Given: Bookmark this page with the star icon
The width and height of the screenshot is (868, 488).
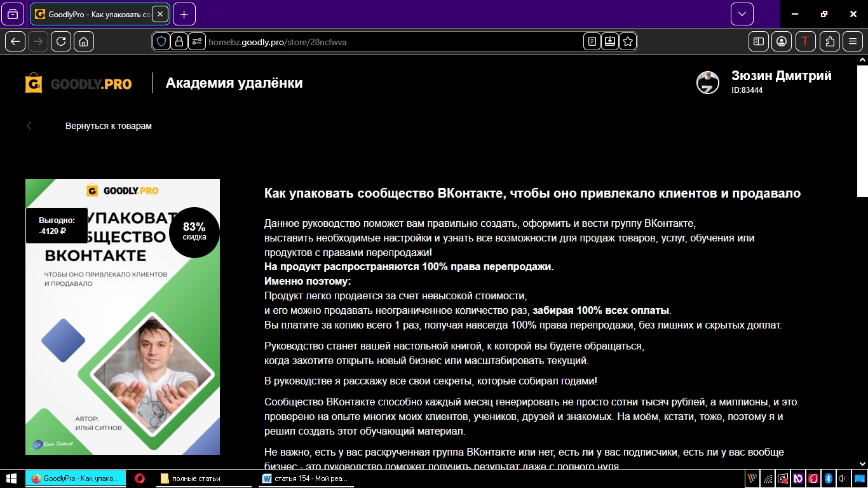Looking at the screenshot, I should [628, 41].
